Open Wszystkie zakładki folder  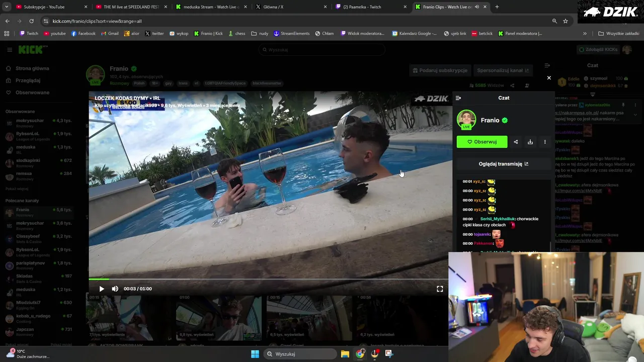point(619,34)
